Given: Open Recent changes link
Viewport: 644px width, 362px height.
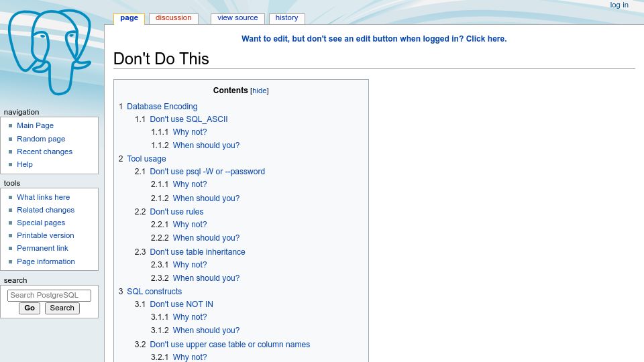Looking at the screenshot, I should (x=44, y=152).
